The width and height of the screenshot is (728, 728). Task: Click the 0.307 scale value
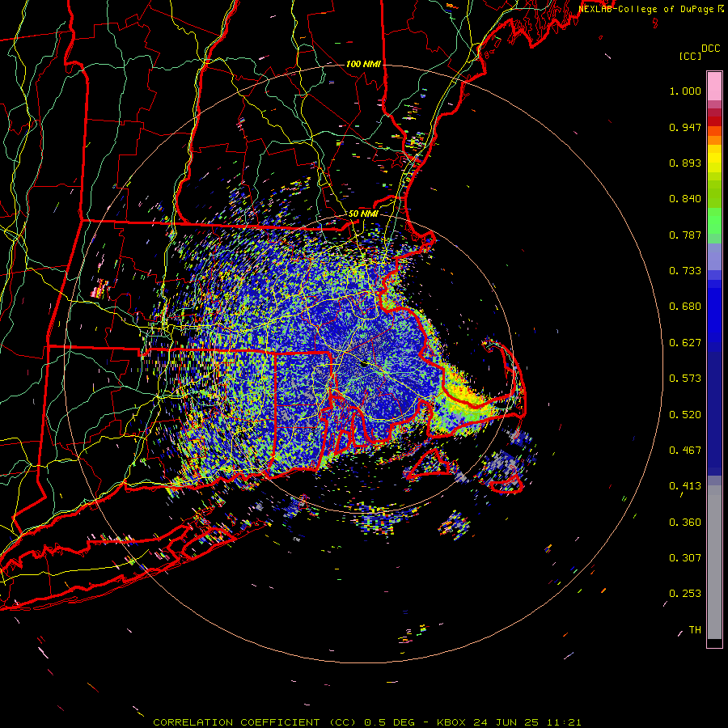(x=685, y=558)
